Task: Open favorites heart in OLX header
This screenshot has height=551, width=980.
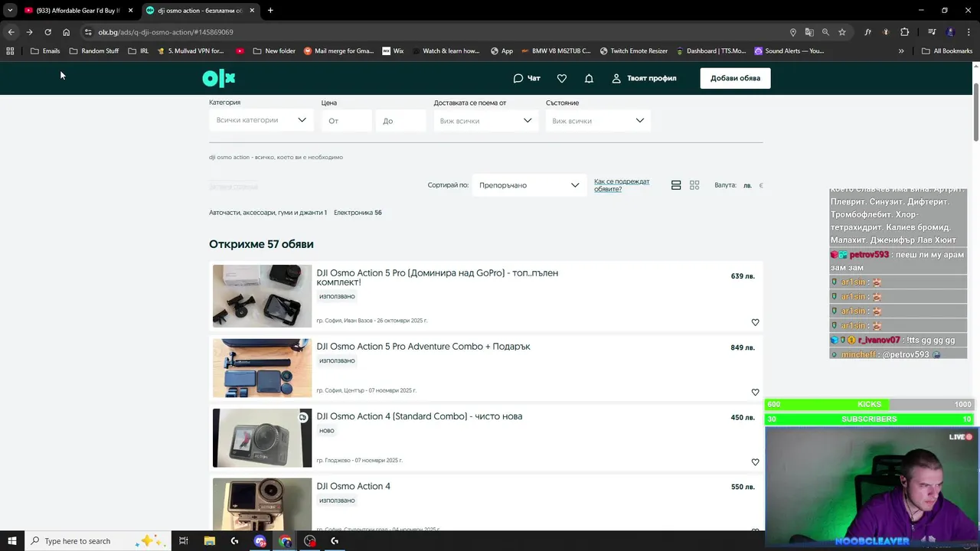Action: [x=562, y=78]
